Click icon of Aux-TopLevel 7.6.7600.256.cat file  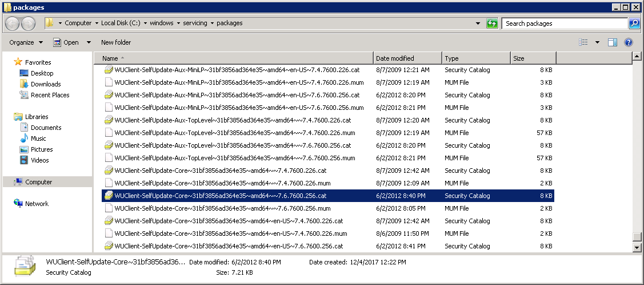click(x=109, y=145)
